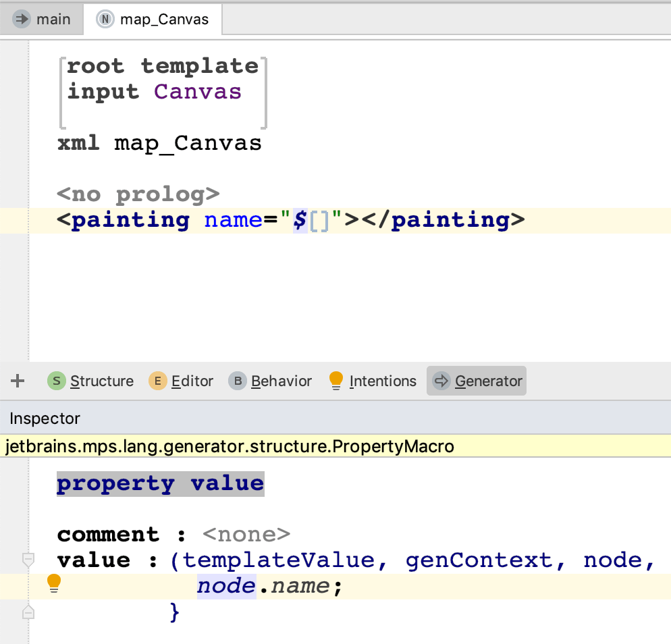The width and height of the screenshot is (671, 644).
Task: Click the map_Canvas template name field
Action: pos(187,143)
